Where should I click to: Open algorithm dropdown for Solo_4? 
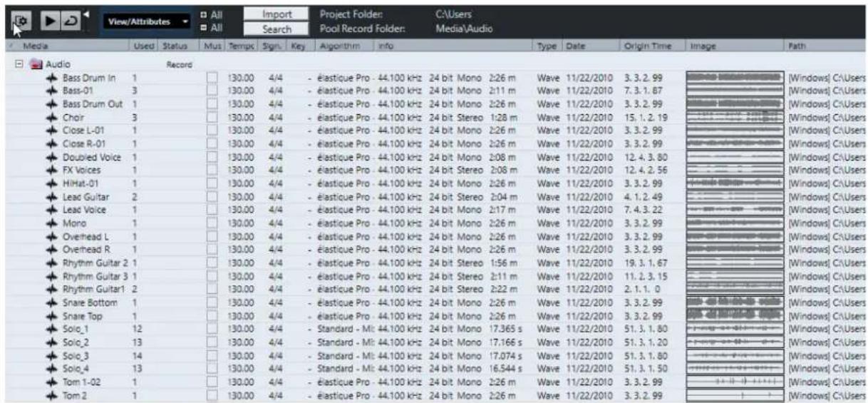click(x=344, y=369)
